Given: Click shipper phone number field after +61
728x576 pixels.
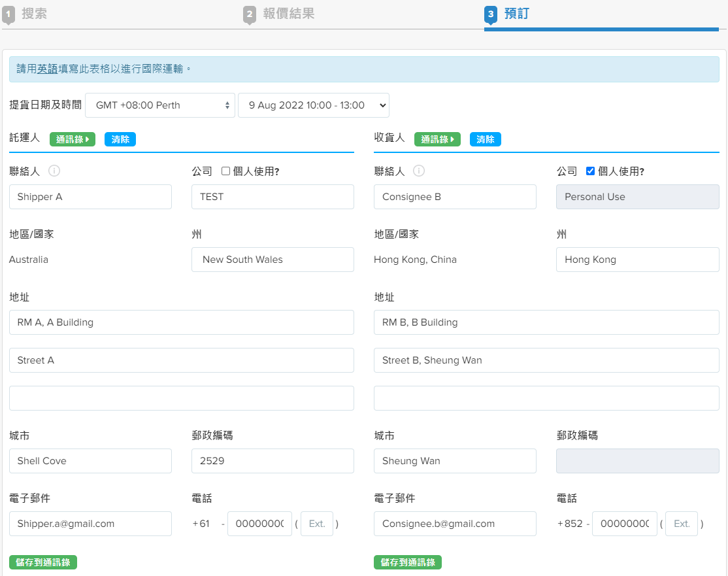Looking at the screenshot, I should (x=259, y=524).
